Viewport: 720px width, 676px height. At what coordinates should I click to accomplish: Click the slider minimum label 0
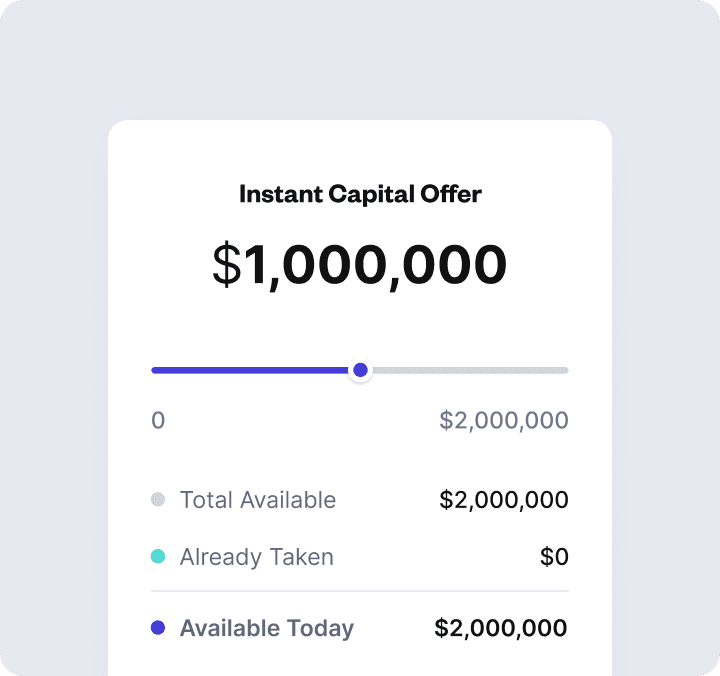pyautogui.click(x=158, y=421)
